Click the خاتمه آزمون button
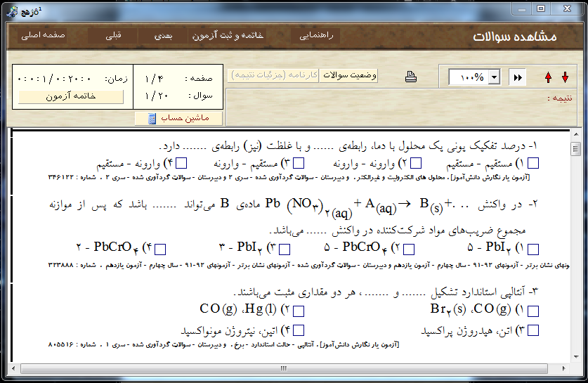588x383 pixels. (x=71, y=96)
